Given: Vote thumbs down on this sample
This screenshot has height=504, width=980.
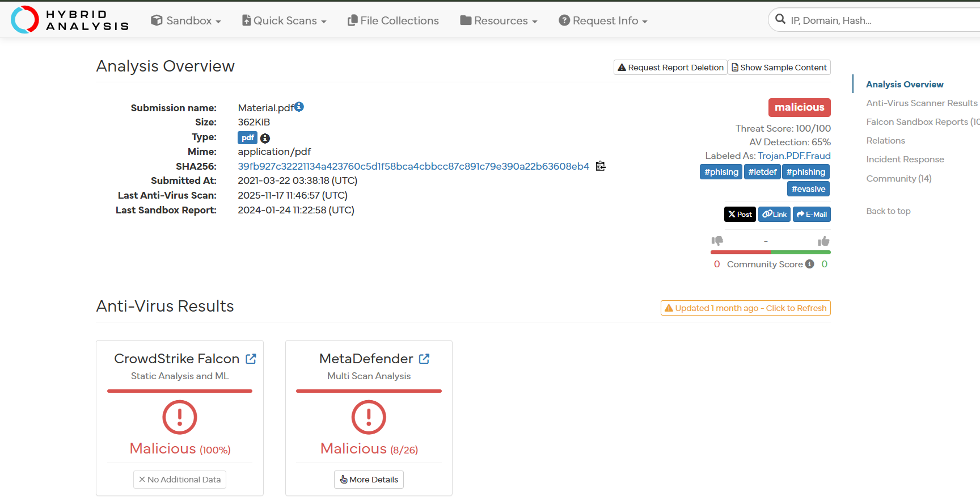Looking at the screenshot, I should pyautogui.click(x=717, y=241).
